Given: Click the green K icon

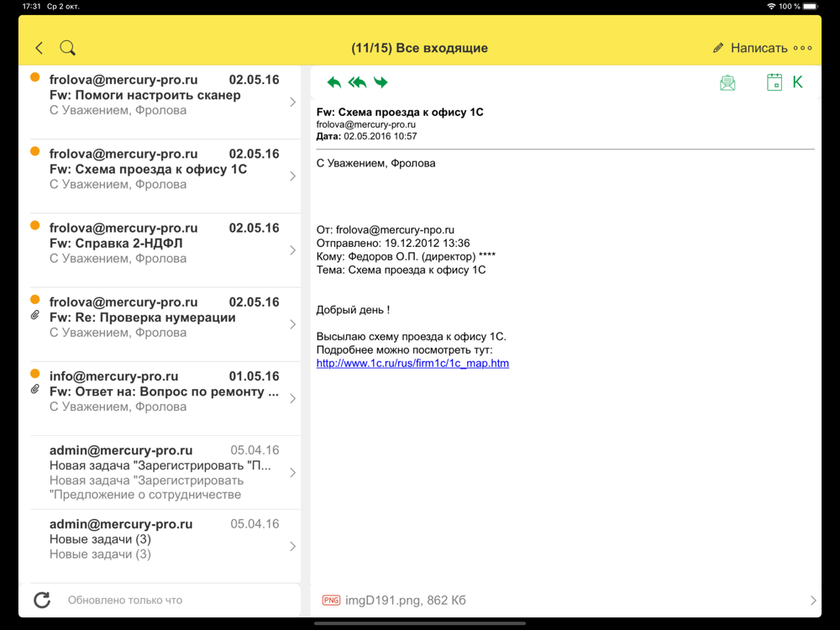Looking at the screenshot, I should [x=797, y=82].
